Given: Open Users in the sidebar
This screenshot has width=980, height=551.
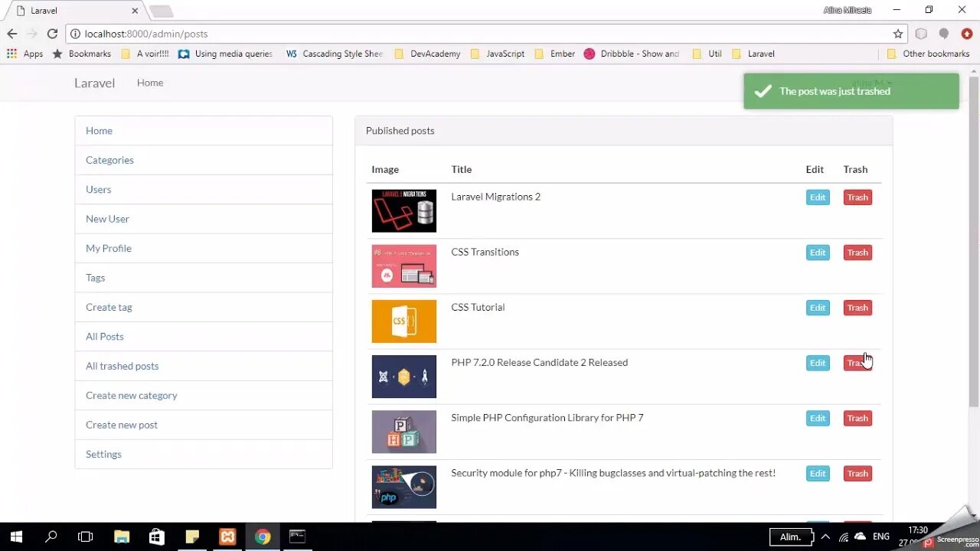Looking at the screenshot, I should [204, 190].
